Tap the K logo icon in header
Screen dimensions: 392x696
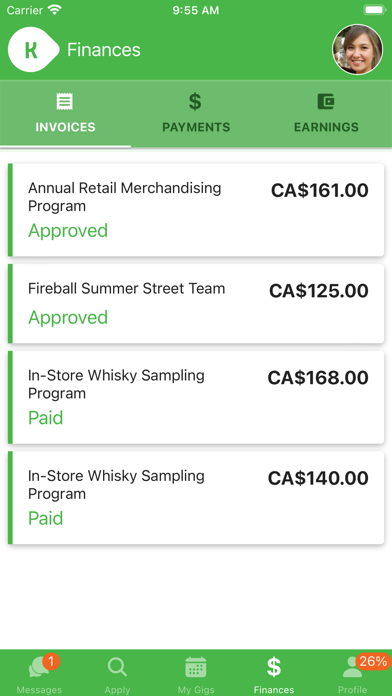pos(33,49)
